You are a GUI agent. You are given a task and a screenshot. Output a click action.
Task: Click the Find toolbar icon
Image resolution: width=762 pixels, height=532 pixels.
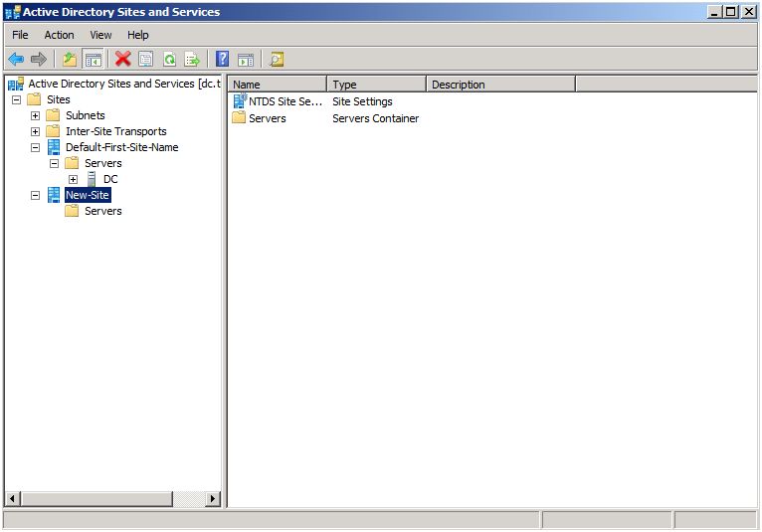(277, 60)
